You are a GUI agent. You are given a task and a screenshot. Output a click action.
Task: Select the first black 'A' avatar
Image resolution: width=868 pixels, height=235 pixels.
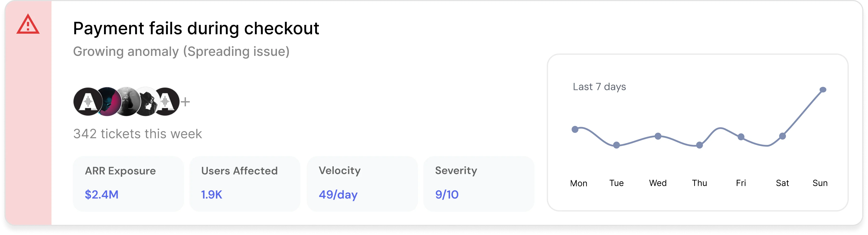coord(88,101)
